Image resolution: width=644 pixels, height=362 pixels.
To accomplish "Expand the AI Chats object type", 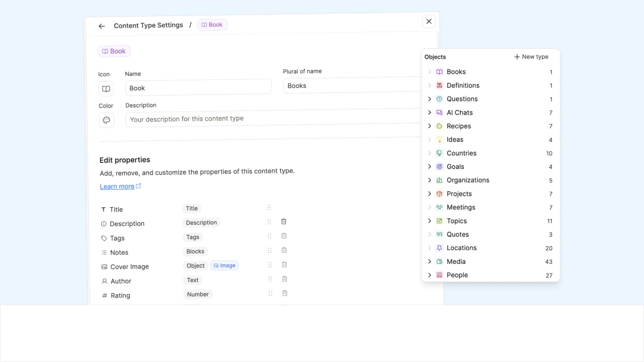I will point(430,113).
